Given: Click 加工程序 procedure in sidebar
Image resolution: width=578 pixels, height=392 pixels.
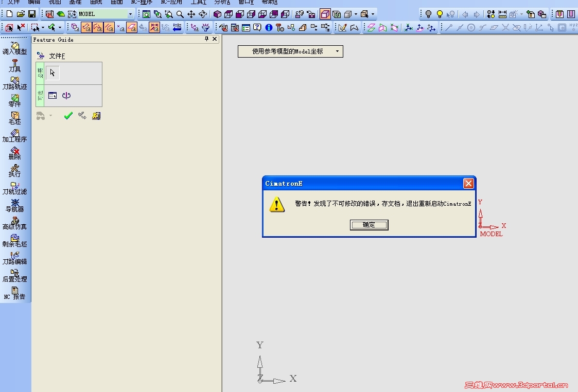Looking at the screenshot, I should (x=15, y=136).
